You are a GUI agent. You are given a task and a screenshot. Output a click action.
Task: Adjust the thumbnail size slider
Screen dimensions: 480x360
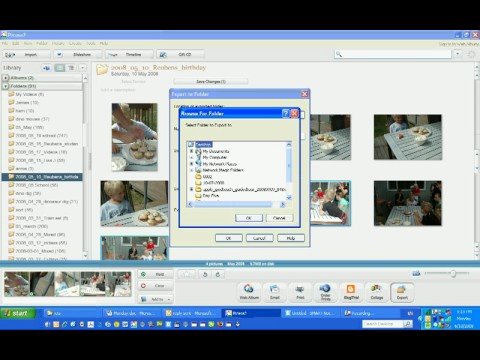pos(453,273)
